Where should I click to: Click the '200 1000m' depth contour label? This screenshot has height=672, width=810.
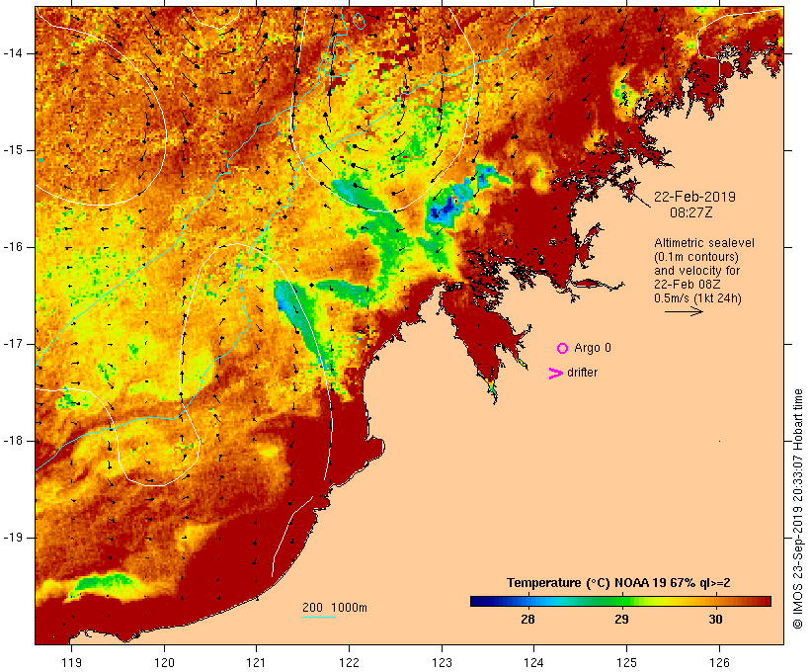335,608
